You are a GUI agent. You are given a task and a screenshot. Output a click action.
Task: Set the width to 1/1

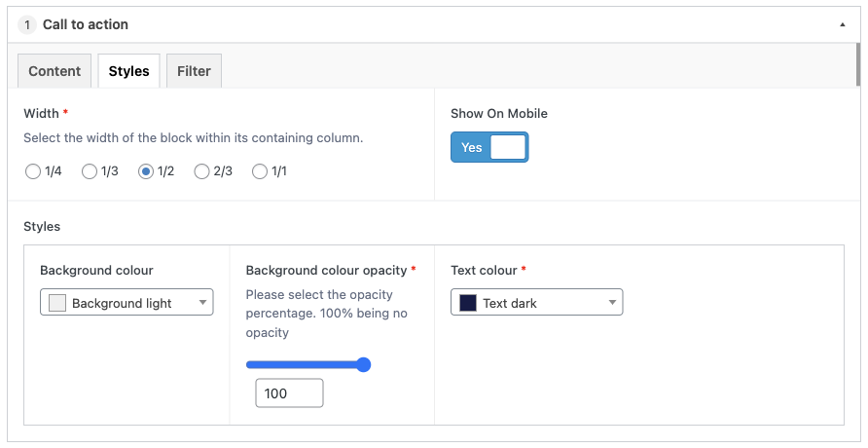[x=260, y=171]
